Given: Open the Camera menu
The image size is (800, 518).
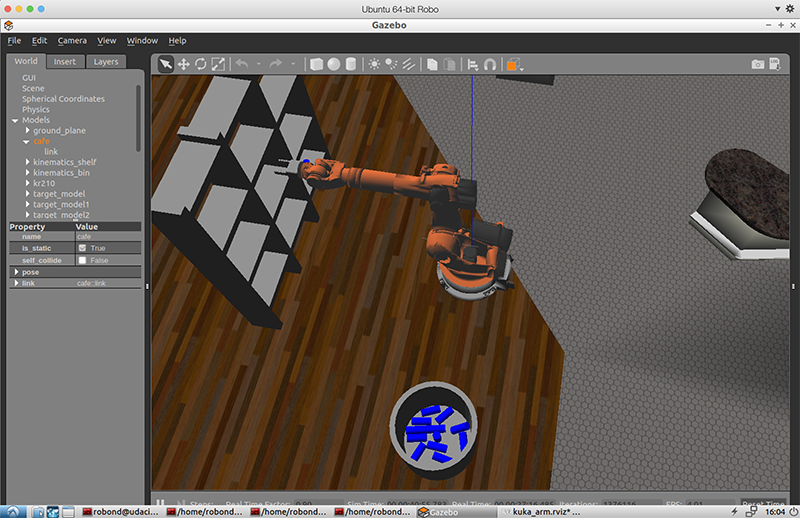Looking at the screenshot, I should 72,41.
